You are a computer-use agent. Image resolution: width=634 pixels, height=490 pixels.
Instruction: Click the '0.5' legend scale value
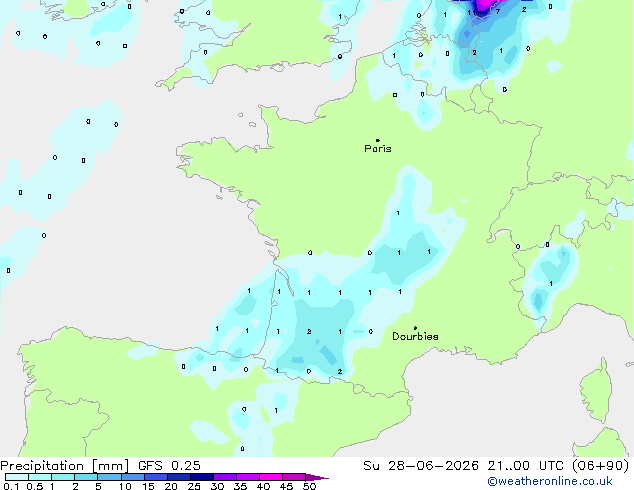click(x=34, y=486)
